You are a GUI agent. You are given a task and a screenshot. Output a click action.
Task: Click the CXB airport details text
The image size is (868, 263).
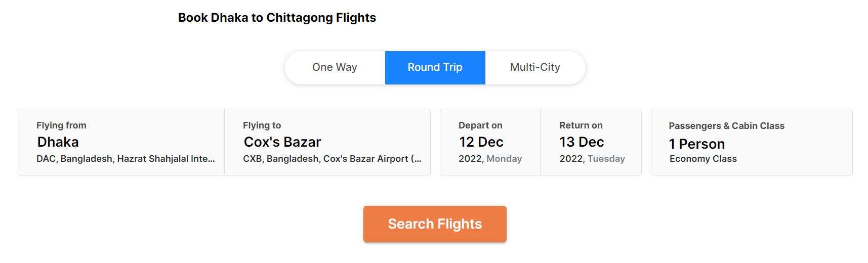332,159
